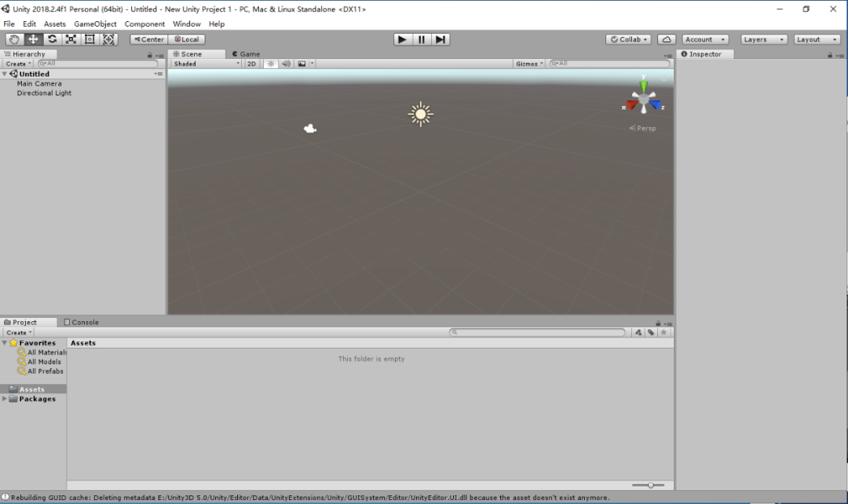Select the Rect Transform tool
The image size is (848, 504).
[90, 39]
